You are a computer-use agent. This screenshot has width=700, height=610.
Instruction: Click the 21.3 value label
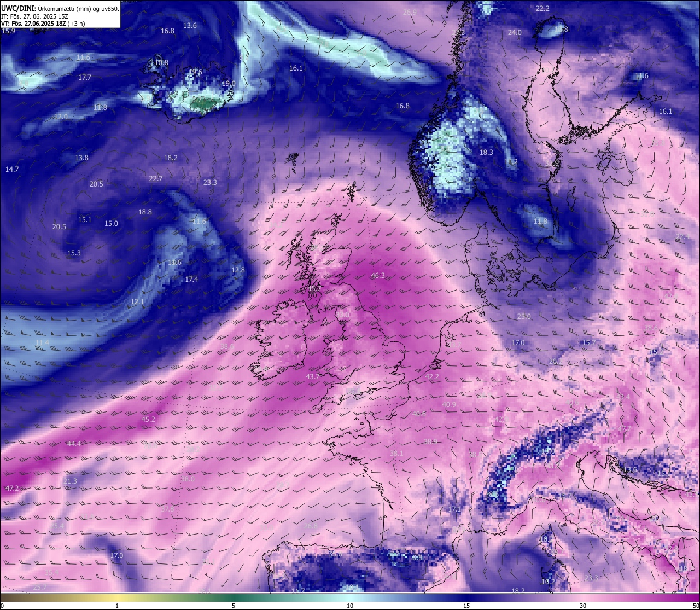(70, 481)
